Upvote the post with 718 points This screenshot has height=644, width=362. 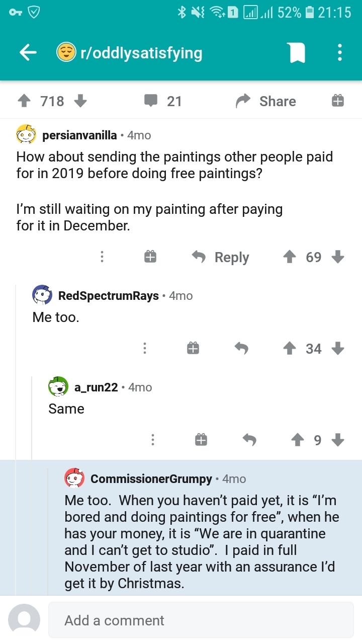tap(24, 101)
